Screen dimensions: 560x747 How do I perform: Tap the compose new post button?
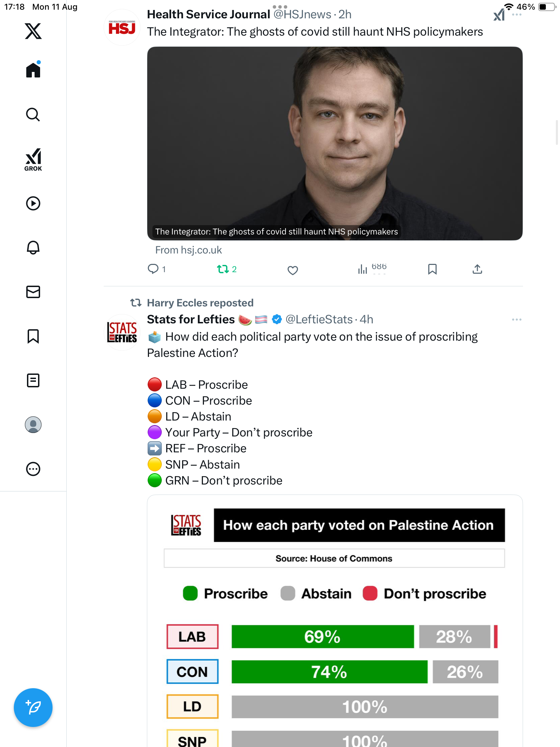pos(33,707)
